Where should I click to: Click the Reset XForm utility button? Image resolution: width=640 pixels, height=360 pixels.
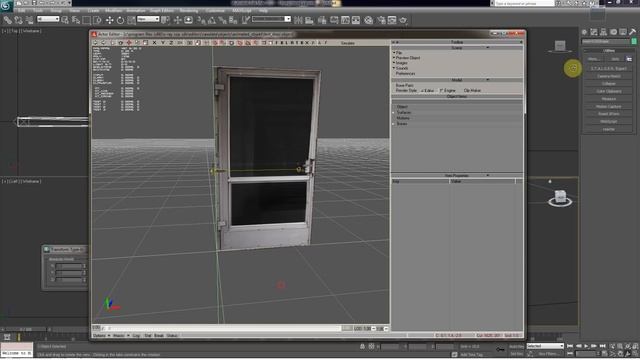609,114
